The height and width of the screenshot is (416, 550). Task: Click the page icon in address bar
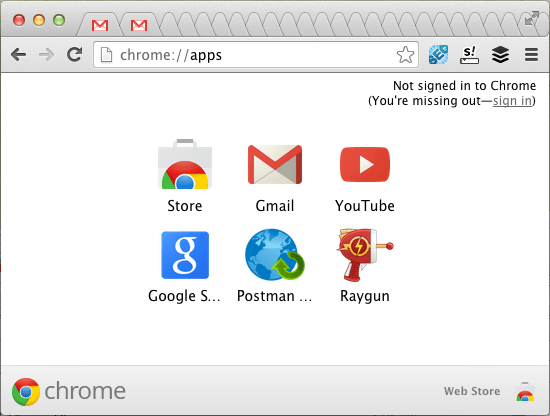click(106, 55)
